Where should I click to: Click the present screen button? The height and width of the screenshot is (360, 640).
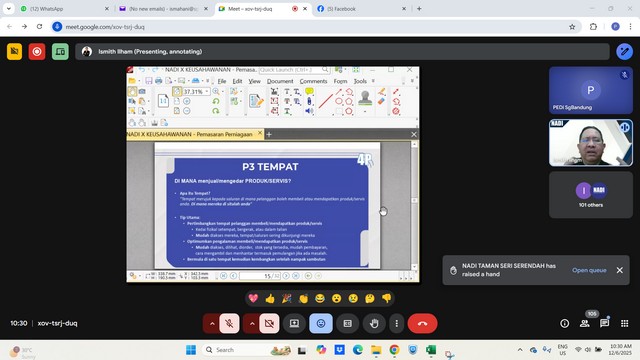(x=294, y=323)
